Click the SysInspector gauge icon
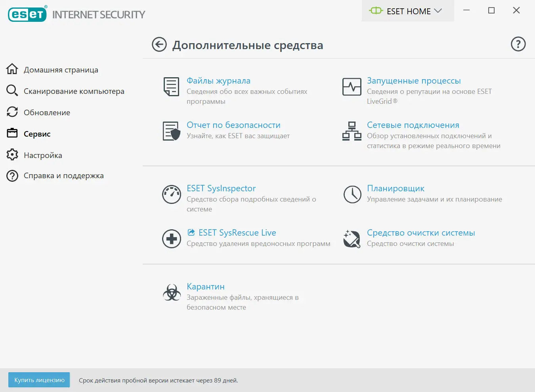 point(172,194)
